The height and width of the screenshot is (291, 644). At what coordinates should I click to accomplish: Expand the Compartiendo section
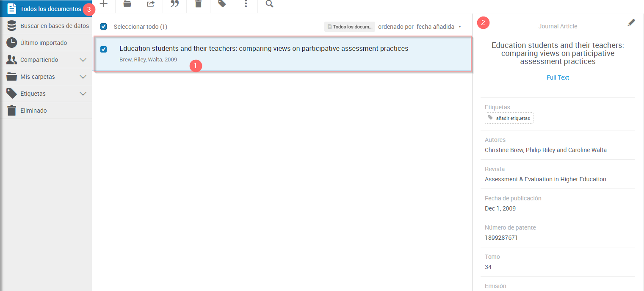[x=83, y=60]
